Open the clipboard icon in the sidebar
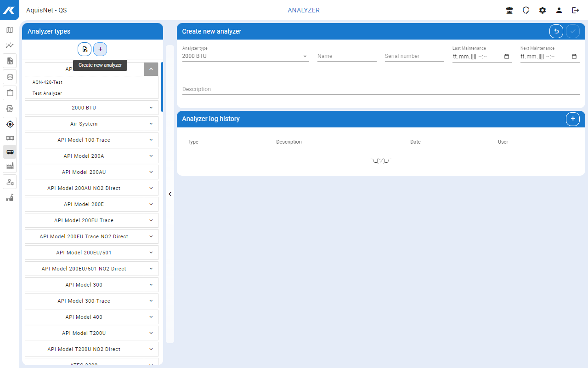 coord(10,92)
